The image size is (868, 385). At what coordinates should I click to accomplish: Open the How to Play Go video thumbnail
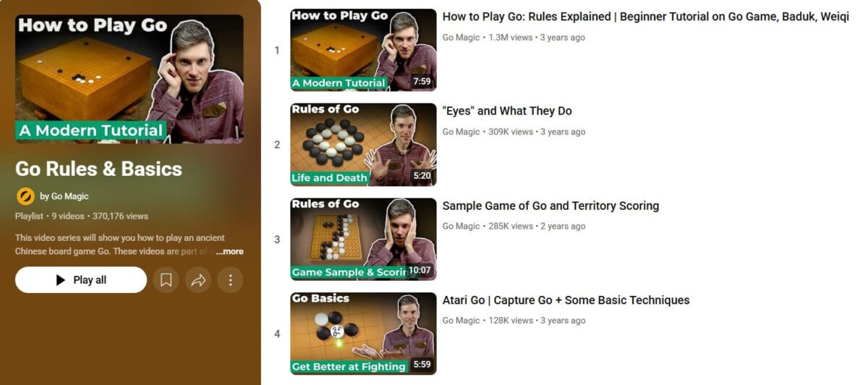click(x=363, y=50)
